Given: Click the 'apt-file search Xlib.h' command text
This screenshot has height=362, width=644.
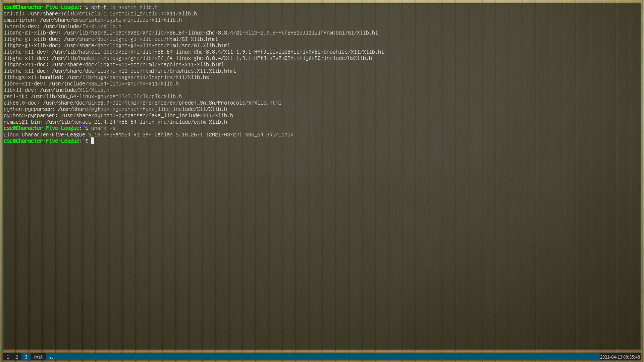Looking at the screenshot, I should point(124,7).
